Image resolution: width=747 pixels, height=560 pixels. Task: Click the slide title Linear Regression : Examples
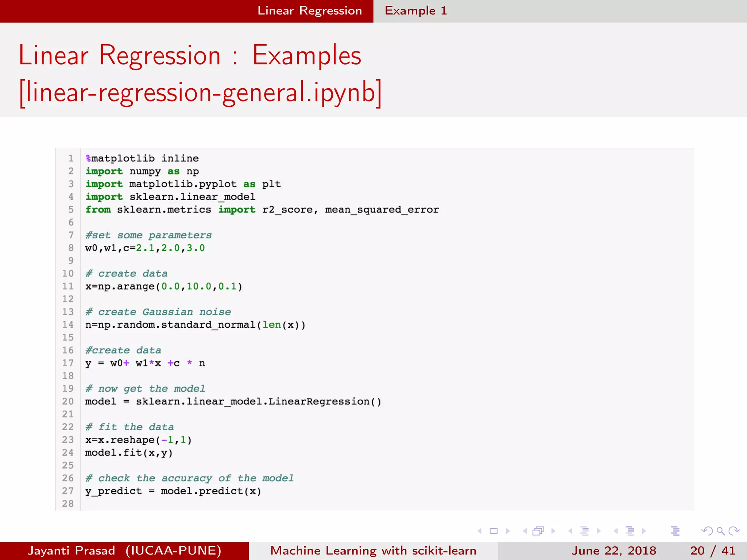[x=190, y=55]
